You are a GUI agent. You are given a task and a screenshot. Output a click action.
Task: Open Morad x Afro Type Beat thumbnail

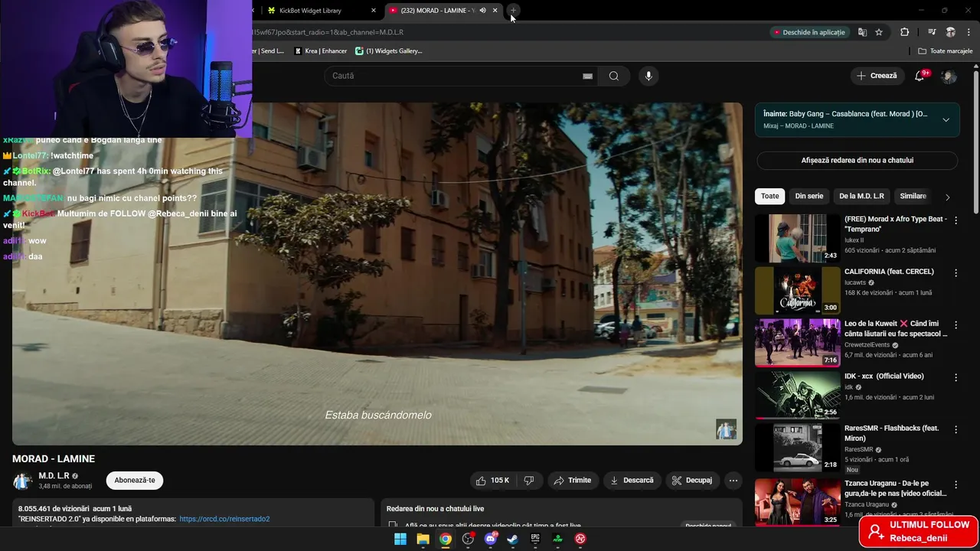pos(798,238)
